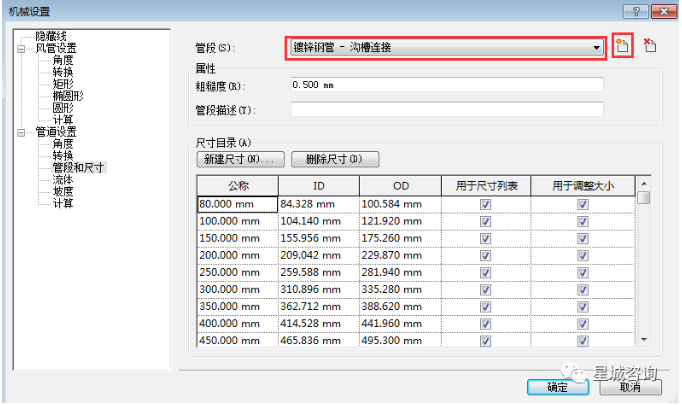Click the size table scrollbar thumb

644,197
